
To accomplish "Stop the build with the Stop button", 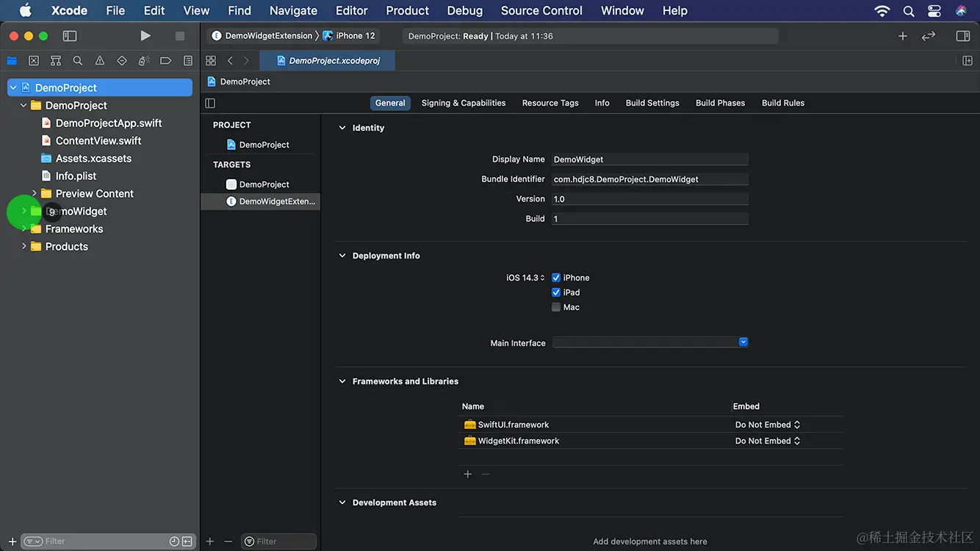I will pyautogui.click(x=180, y=36).
